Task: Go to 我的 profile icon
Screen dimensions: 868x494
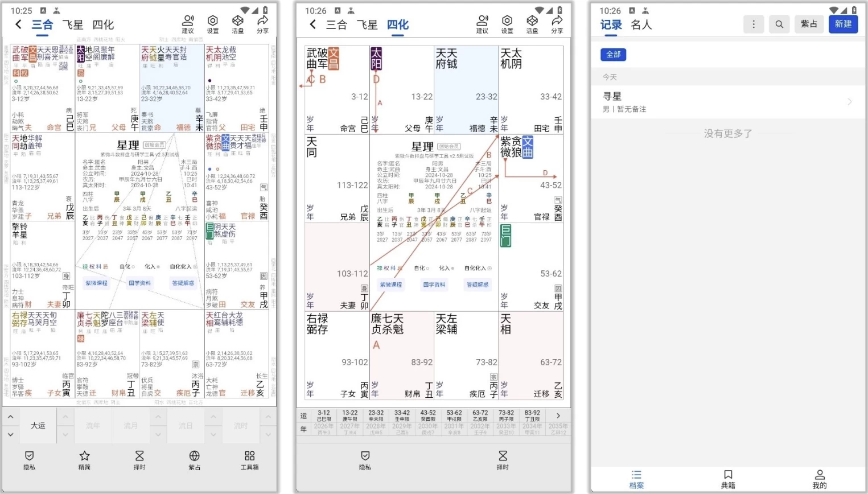Action: click(819, 479)
